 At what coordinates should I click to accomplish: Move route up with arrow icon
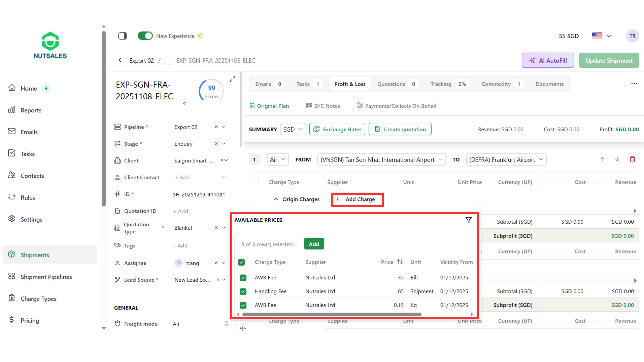pyautogui.click(x=602, y=159)
